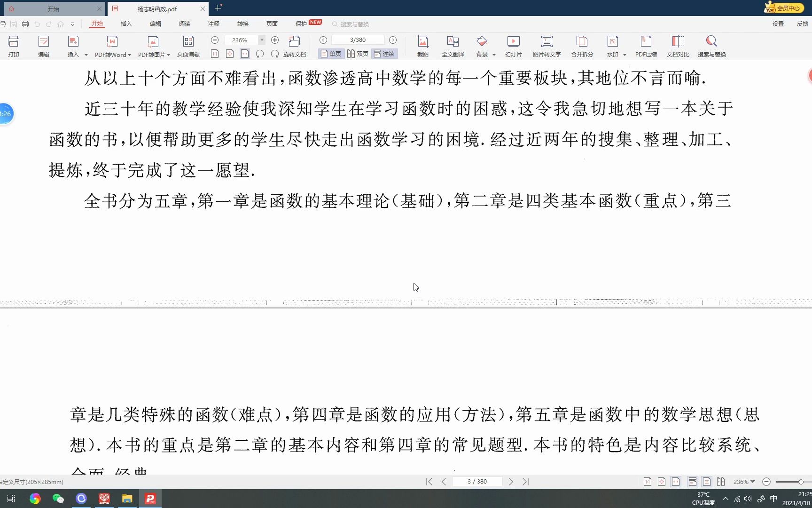This screenshot has width=812, height=508.
Task: Toggle status bar fit page icon
Action: [x=662, y=482]
